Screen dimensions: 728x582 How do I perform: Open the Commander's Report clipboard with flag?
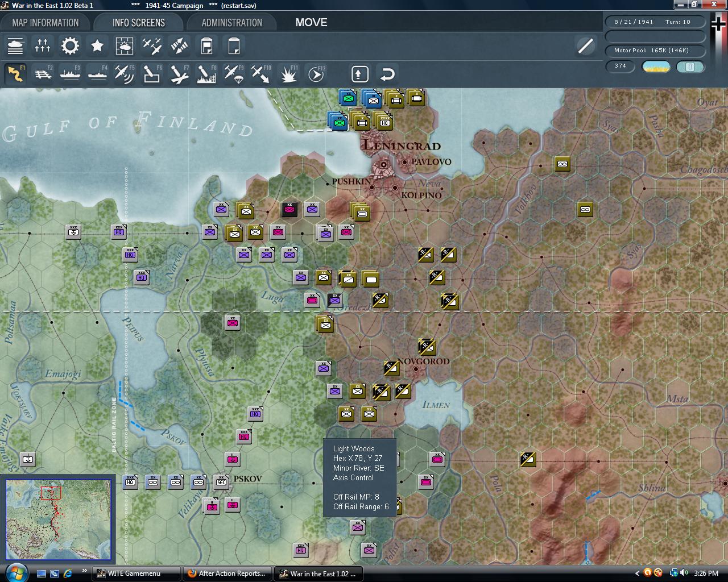coord(206,45)
